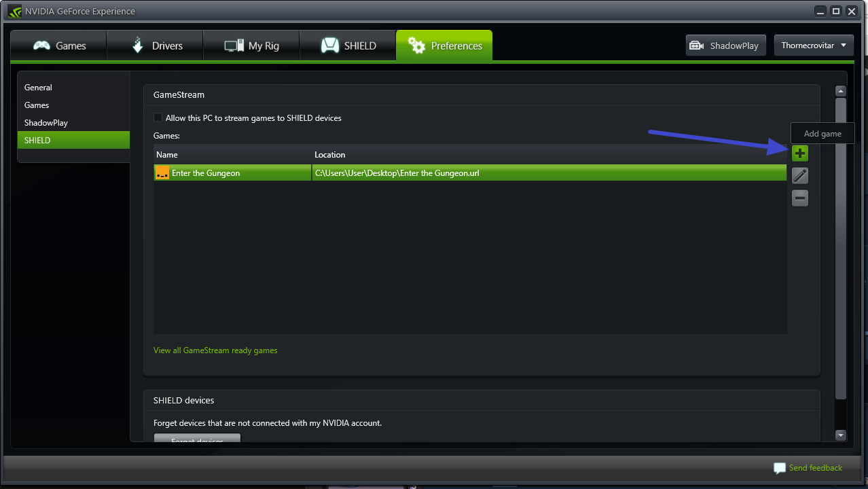Image resolution: width=868 pixels, height=489 pixels.
Task: Click the NVIDIA logo in title bar
Action: point(14,11)
